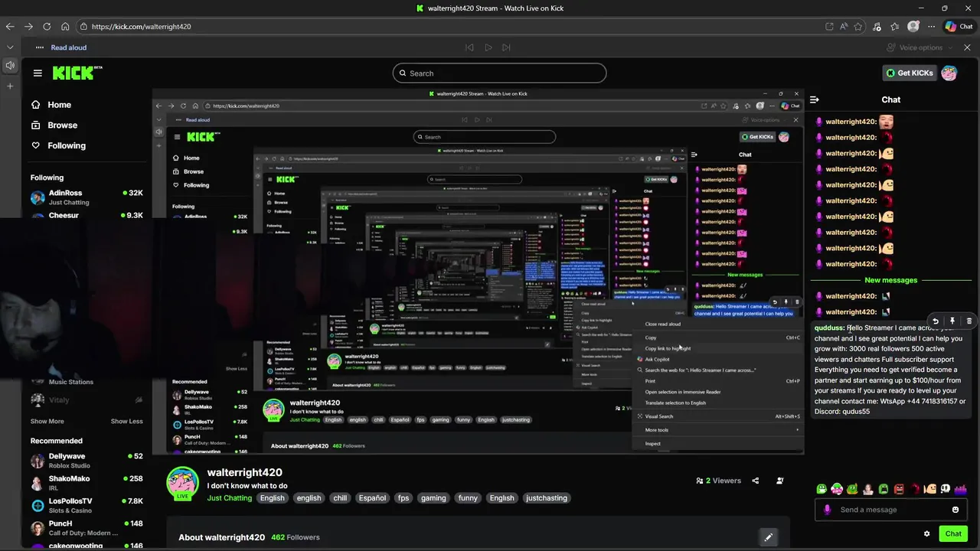Select the speaker tab in the vertical tab strip

(10, 66)
